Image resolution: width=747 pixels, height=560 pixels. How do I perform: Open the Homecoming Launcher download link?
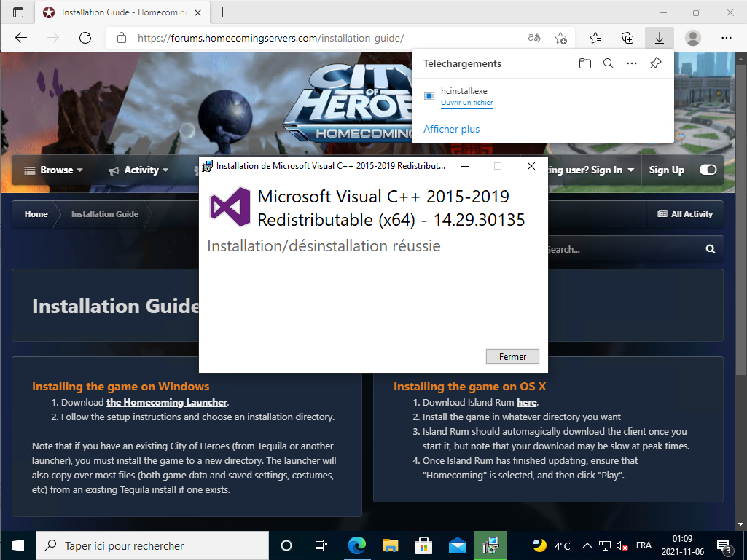[167, 402]
